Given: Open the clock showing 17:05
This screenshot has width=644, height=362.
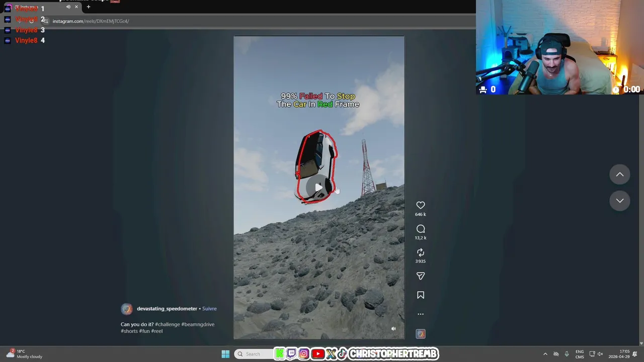Looking at the screenshot, I should (x=619, y=354).
